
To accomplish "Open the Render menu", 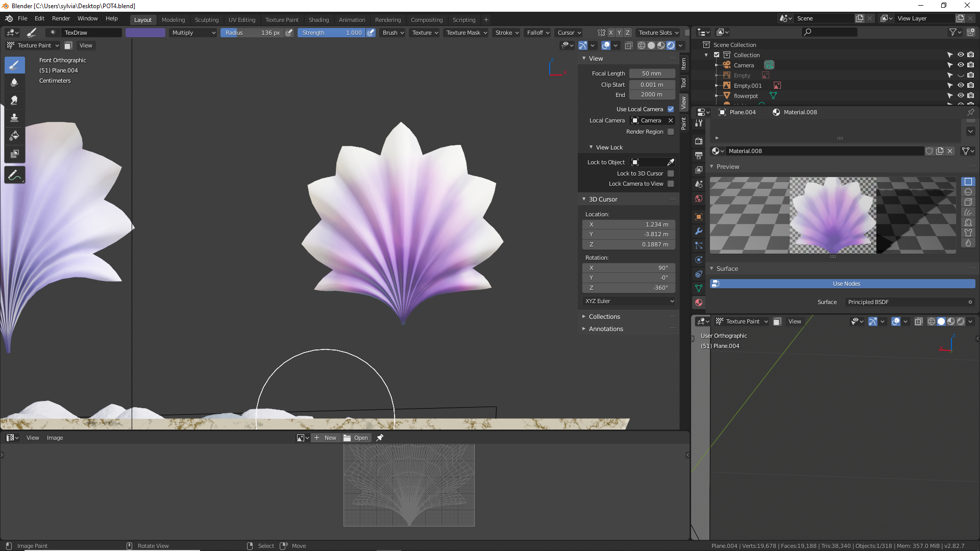I will 61,18.
